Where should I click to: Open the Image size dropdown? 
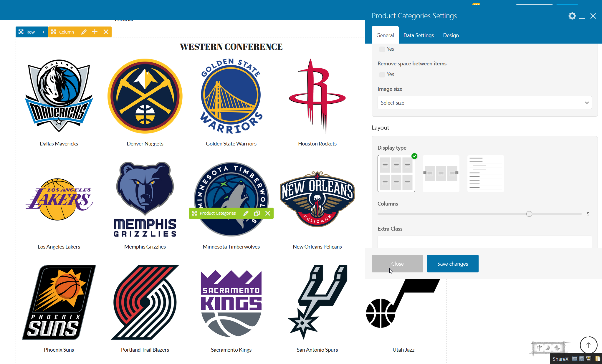484,102
